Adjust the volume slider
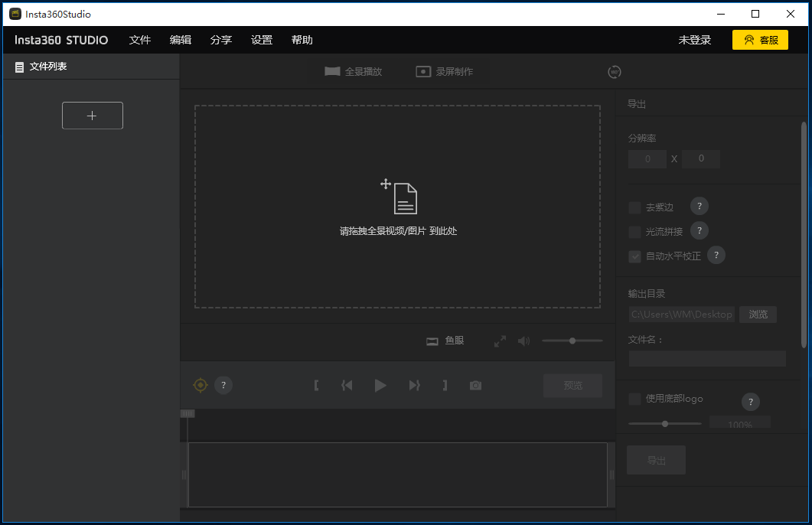Viewport: 812px width, 525px height. pyautogui.click(x=572, y=341)
